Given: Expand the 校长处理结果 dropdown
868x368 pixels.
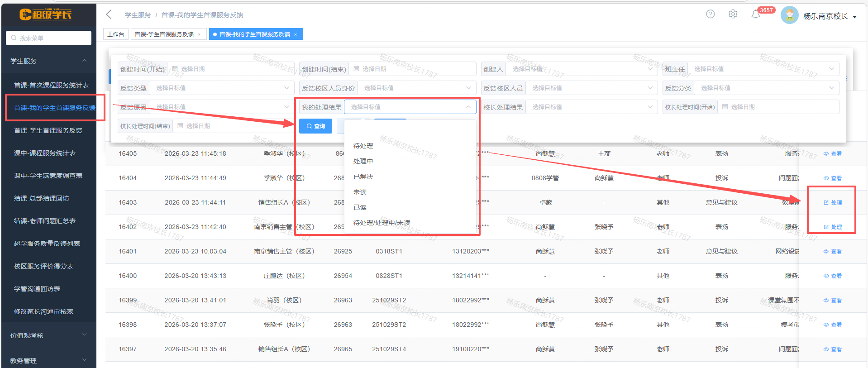Looking at the screenshot, I should click(591, 107).
